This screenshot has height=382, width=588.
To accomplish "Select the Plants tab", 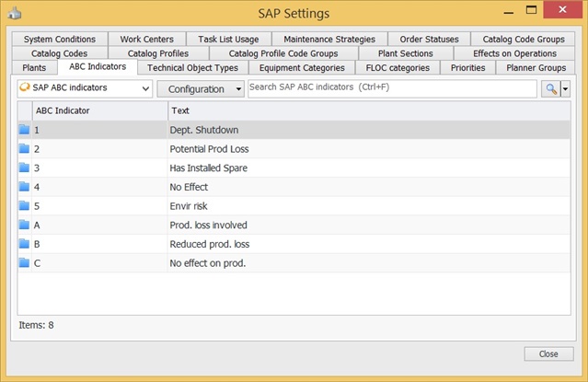I will coord(34,67).
